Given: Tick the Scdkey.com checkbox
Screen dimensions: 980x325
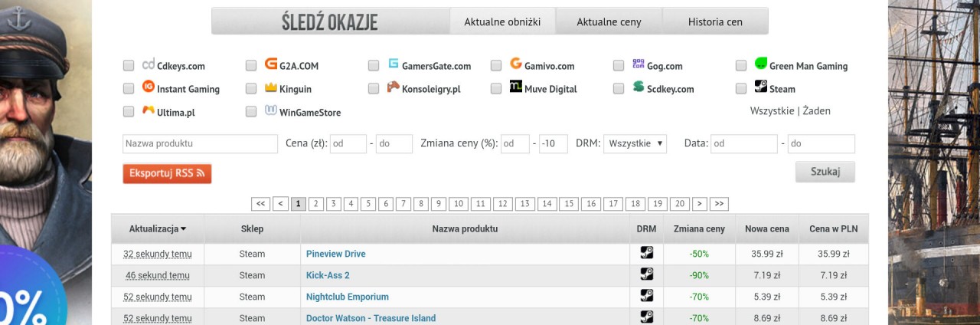Looking at the screenshot, I should [x=619, y=88].
